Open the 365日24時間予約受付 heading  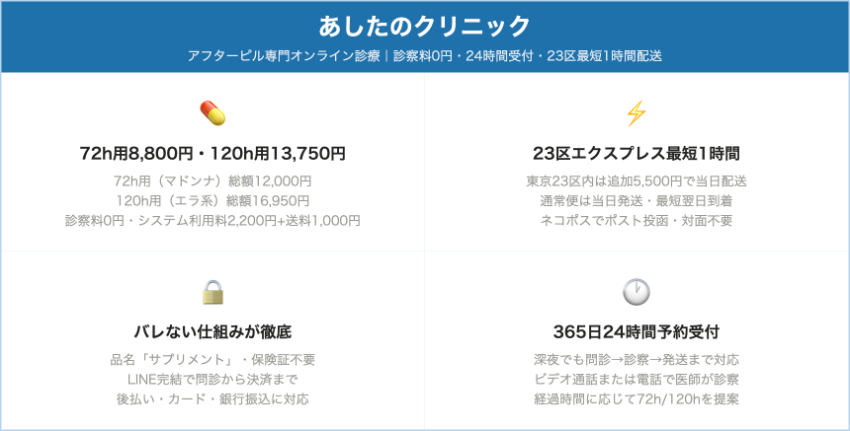click(636, 331)
